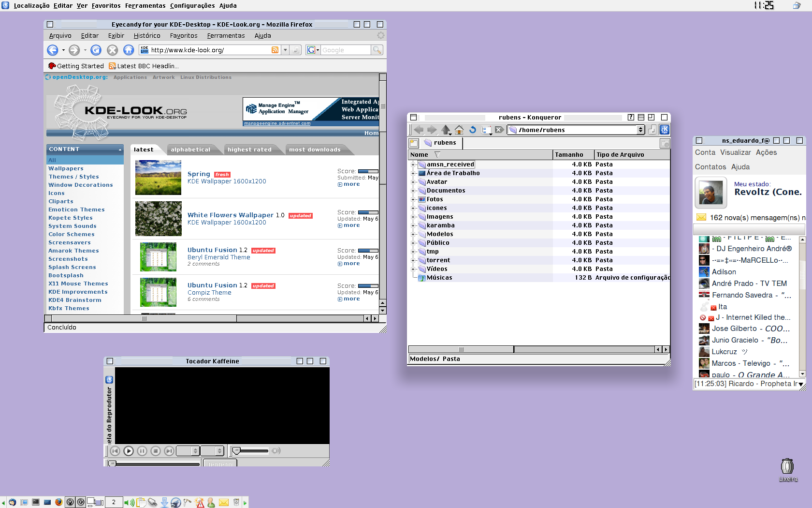Open White Flowers Wallpaper link
812x508 pixels.
click(231, 215)
